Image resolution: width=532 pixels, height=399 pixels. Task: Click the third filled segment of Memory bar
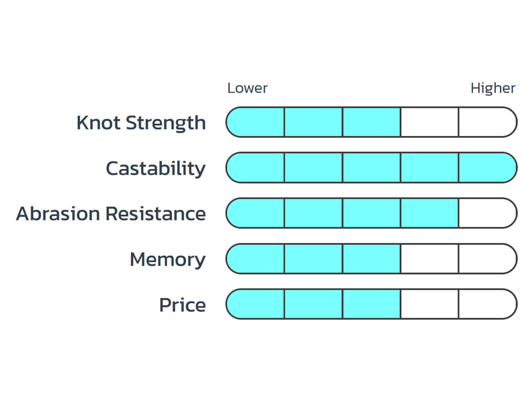(x=371, y=259)
